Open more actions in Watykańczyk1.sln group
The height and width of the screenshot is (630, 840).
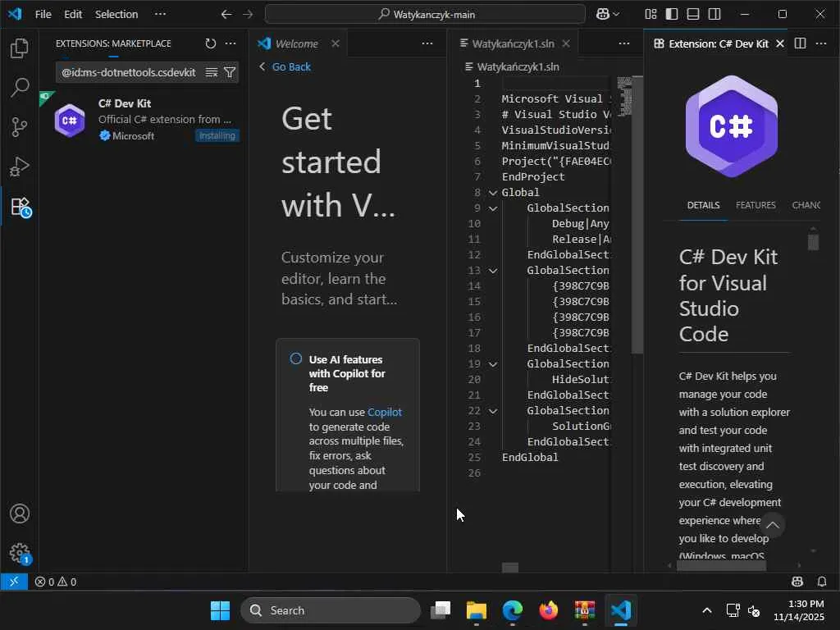click(x=624, y=43)
